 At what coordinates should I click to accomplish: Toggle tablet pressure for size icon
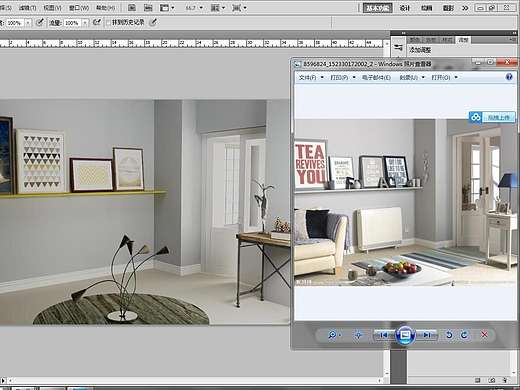click(x=153, y=22)
